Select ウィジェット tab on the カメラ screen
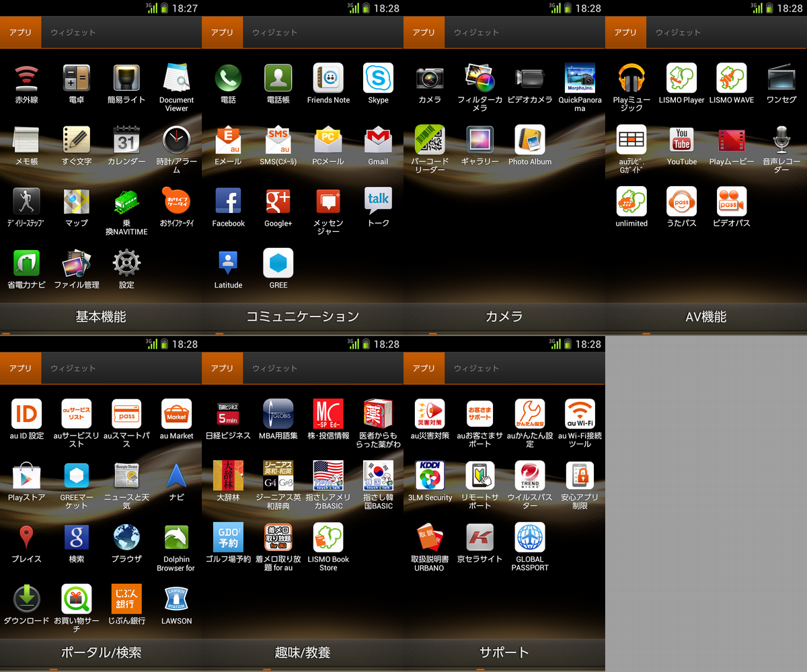 pos(476,32)
